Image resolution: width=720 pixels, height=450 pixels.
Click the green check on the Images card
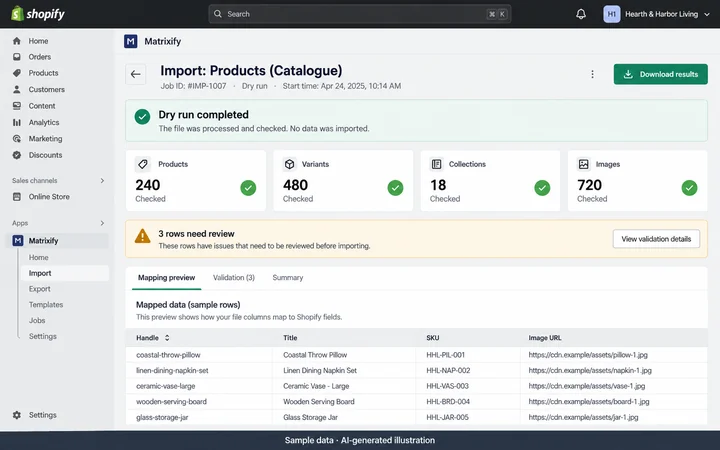click(x=689, y=188)
